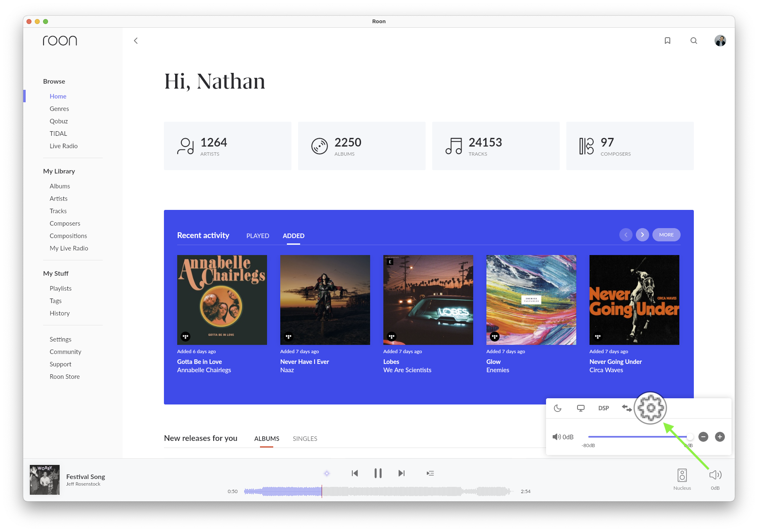The width and height of the screenshot is (758, 532).
Task: Open the user profile avatar
Action: tap(720, 41)
